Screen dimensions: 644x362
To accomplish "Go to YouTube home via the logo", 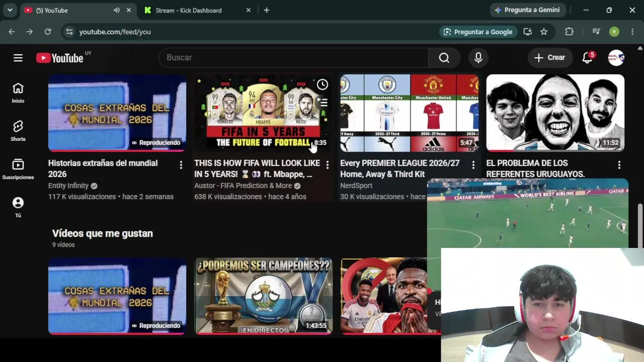I will click(59, 58).
